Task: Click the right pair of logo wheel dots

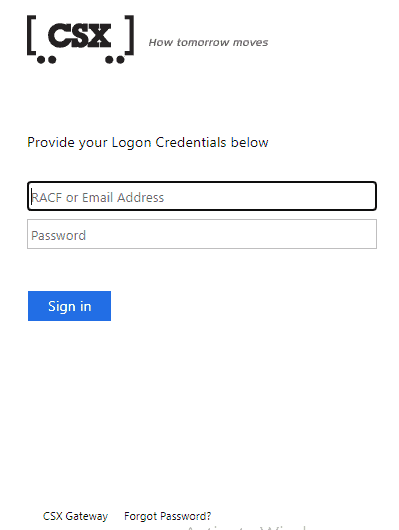Action: tap(115, 60)
